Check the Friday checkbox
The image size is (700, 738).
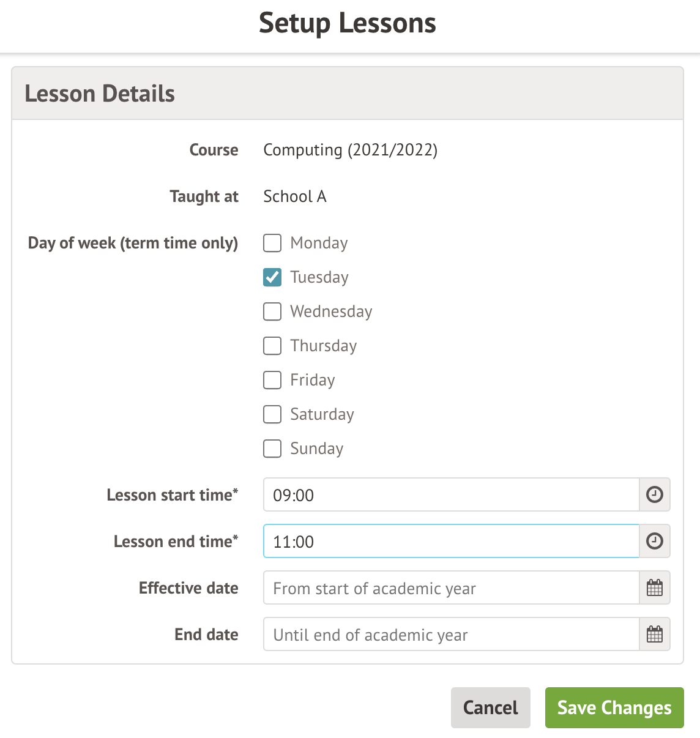[272, 380]
